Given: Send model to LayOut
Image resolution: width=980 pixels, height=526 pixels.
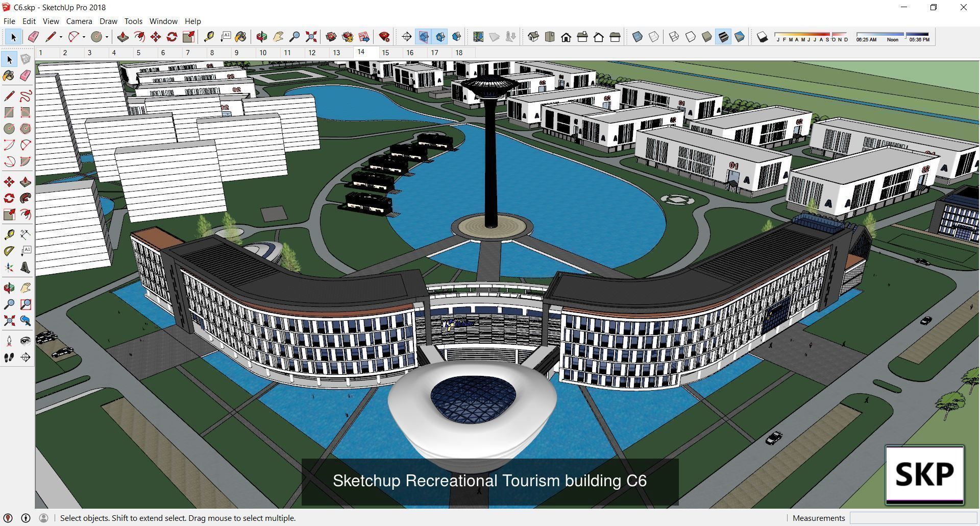Looking at the screenshot, I should (364, 37).
